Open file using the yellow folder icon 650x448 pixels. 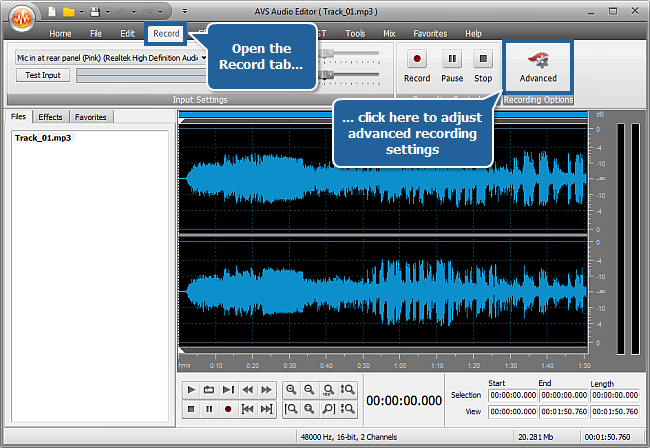tap(68, 12)
